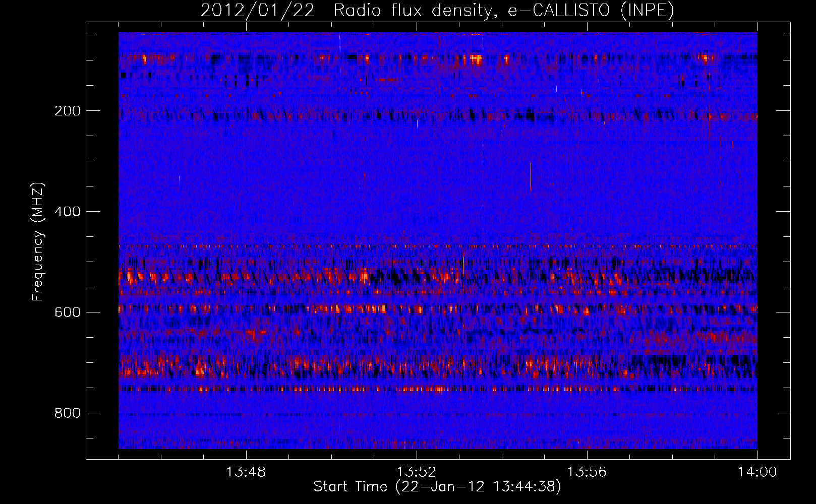
Task: Click the 13:48 time tick label
Action: [246, 472]
